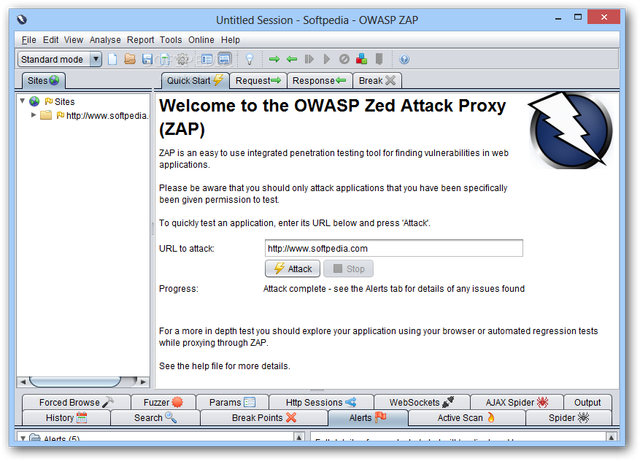Screen dimensions: 640x461
Task: Open the Analyse menu
Action: point(105,40)
